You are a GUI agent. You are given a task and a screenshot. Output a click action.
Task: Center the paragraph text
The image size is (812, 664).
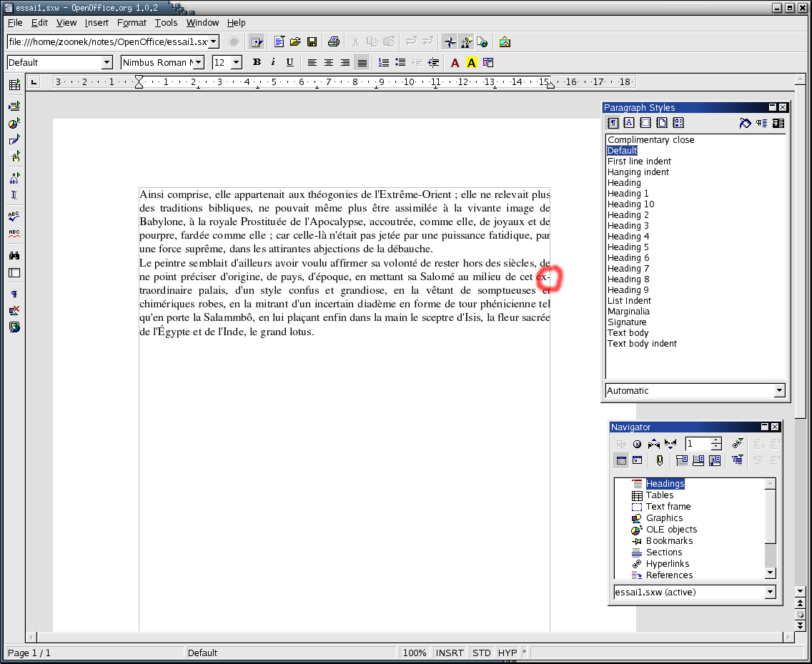(x=328, y=63)
